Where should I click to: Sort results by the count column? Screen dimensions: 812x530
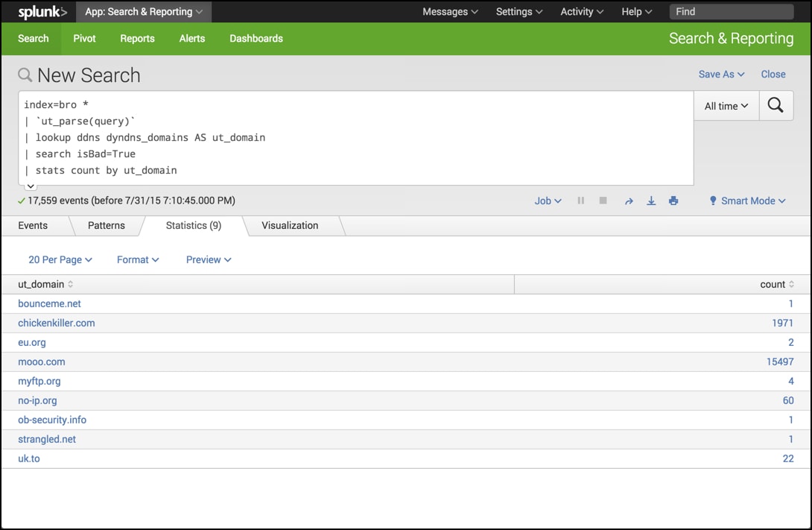(x=776, y=284)
